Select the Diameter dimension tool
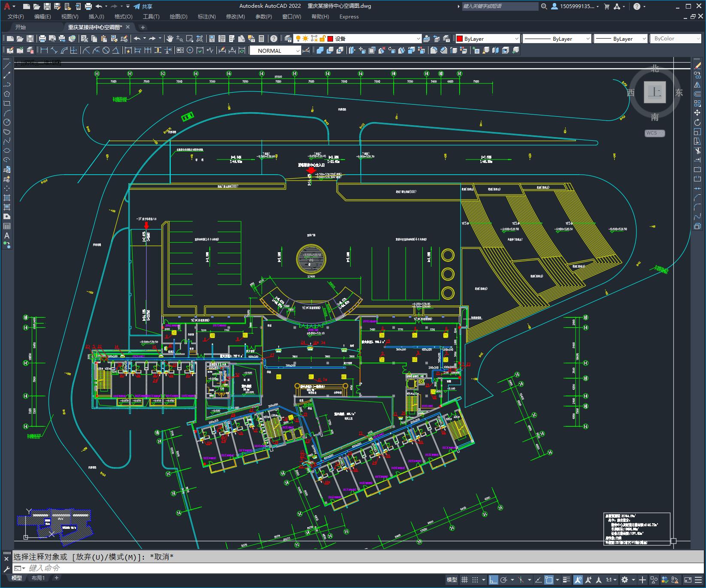 [x=106, y=51]
